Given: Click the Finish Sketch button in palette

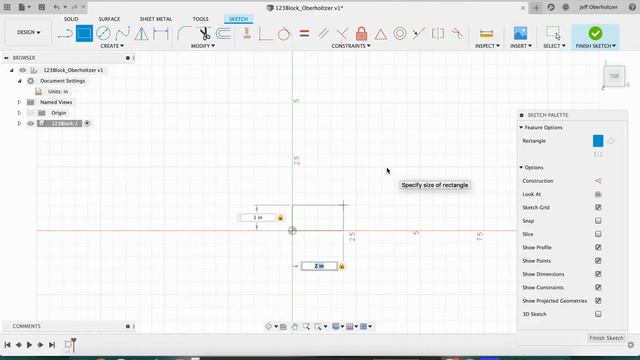Looking at the screenshot, I should 606,338.
